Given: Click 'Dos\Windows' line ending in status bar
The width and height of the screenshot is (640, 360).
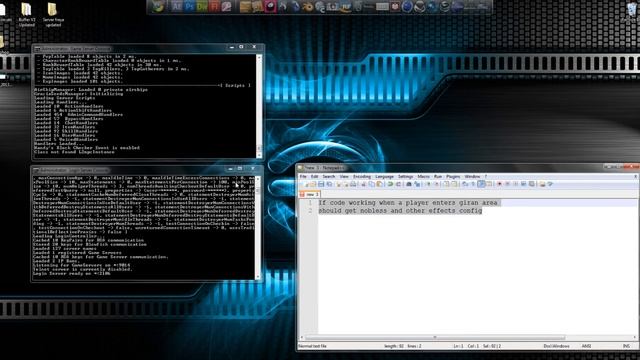Looking at the screenshot, I should tap(556, 346).
